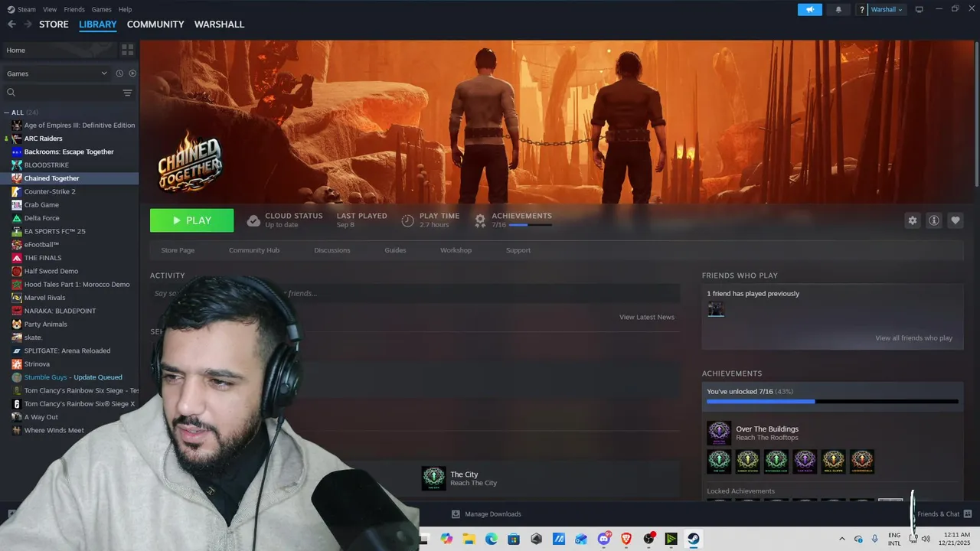Viewport: 980px width, 551px height.
Task: Open Discord from the taskbar
Action: [x=604, y=539]
